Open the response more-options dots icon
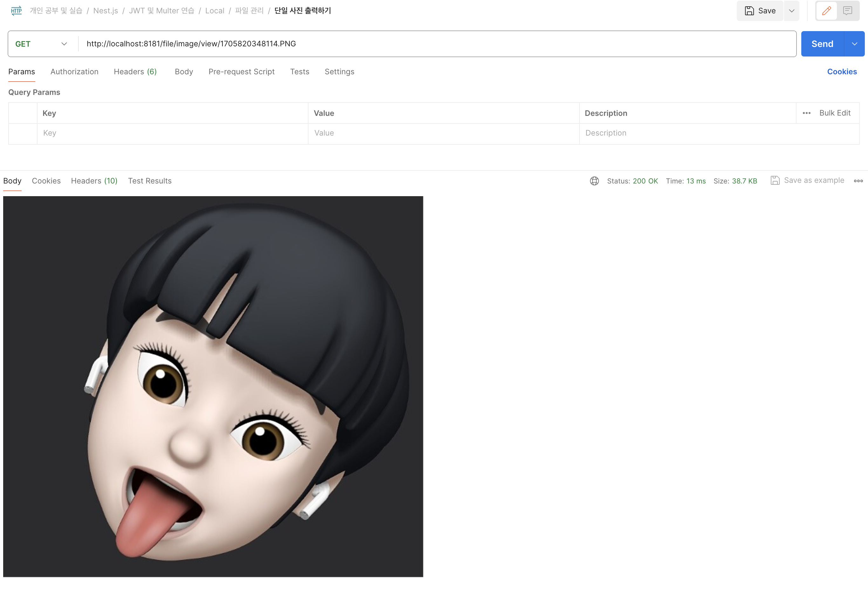Image resolution: width=868 pixels, height=612 pixels. pos(858,181)
